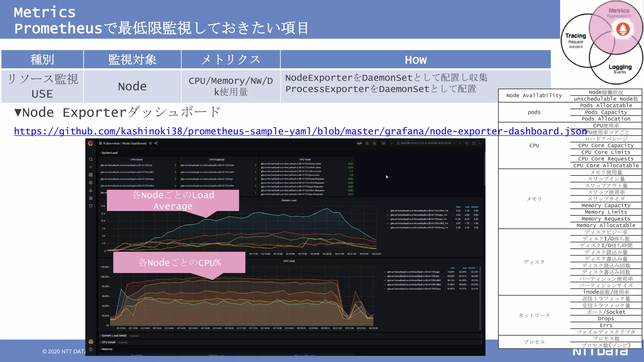Click the Node Availability category cell
The width and height of the screenshot is (644, 362).
point(534,96)
